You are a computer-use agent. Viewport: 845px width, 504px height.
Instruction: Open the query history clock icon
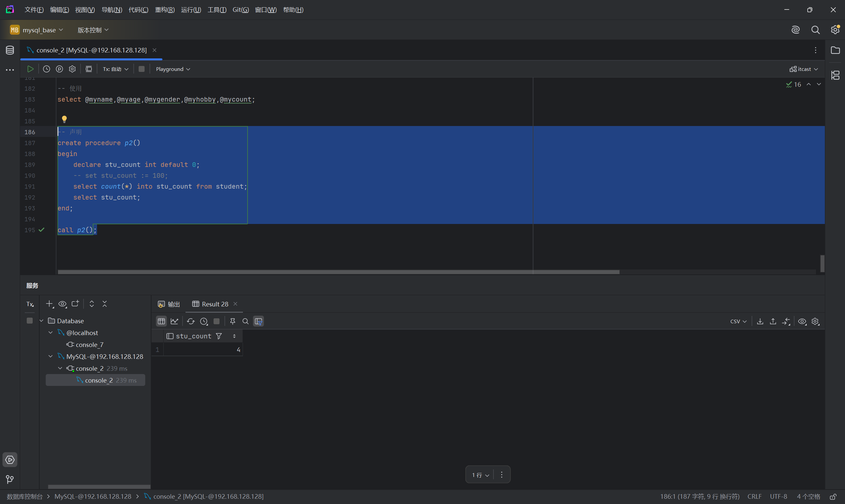[47, 69]
